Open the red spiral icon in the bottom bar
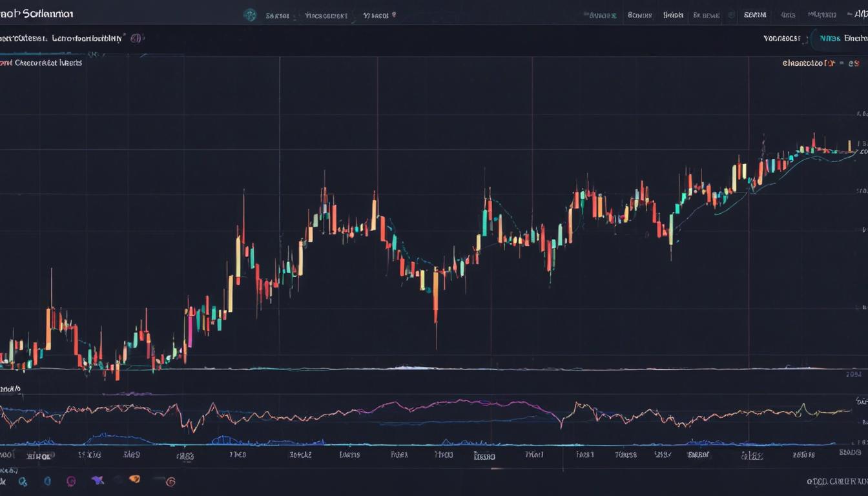 pyautogui.click(x=169, y=482)
